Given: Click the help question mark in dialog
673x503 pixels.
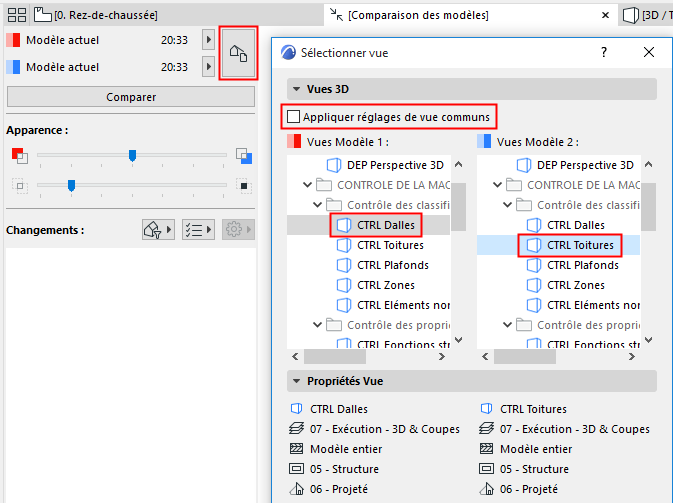Looking at the screenshot, I should click(604, 53).
